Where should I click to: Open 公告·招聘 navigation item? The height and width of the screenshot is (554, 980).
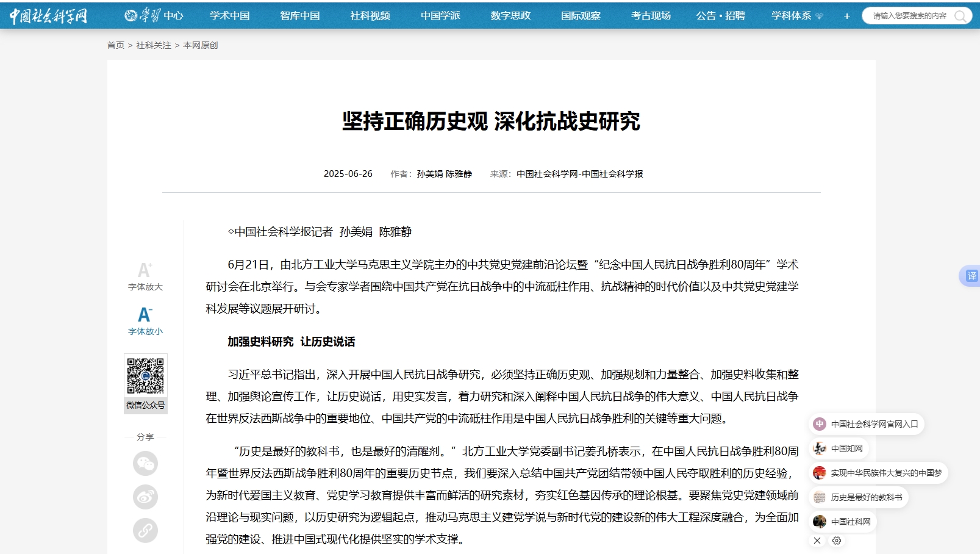click(720, 16)
